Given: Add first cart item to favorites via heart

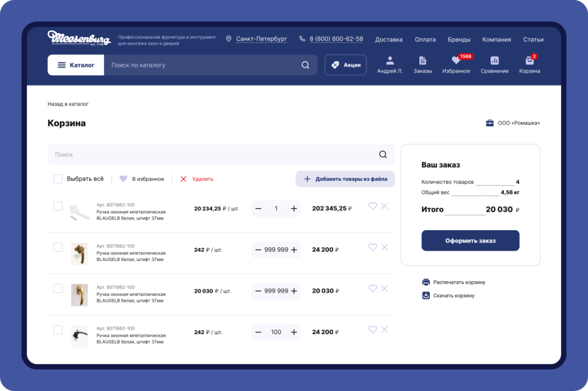Looking at the screenshot, I should click(x=372, y=205).
